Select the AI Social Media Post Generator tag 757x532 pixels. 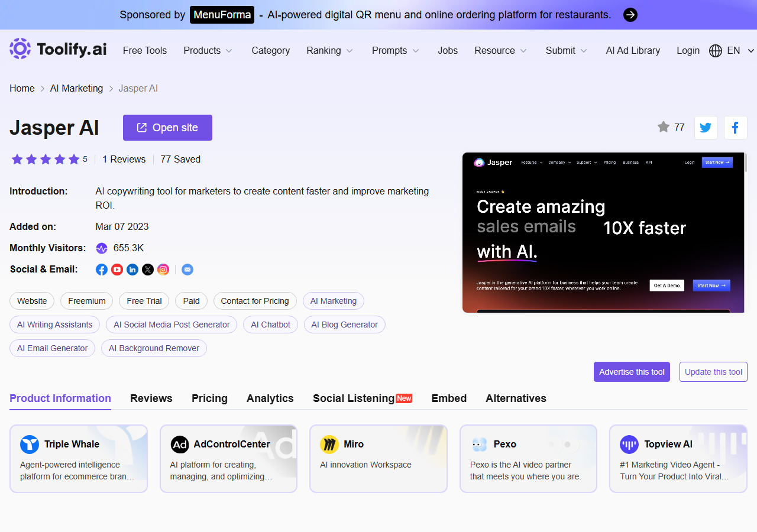pos(172,325)
